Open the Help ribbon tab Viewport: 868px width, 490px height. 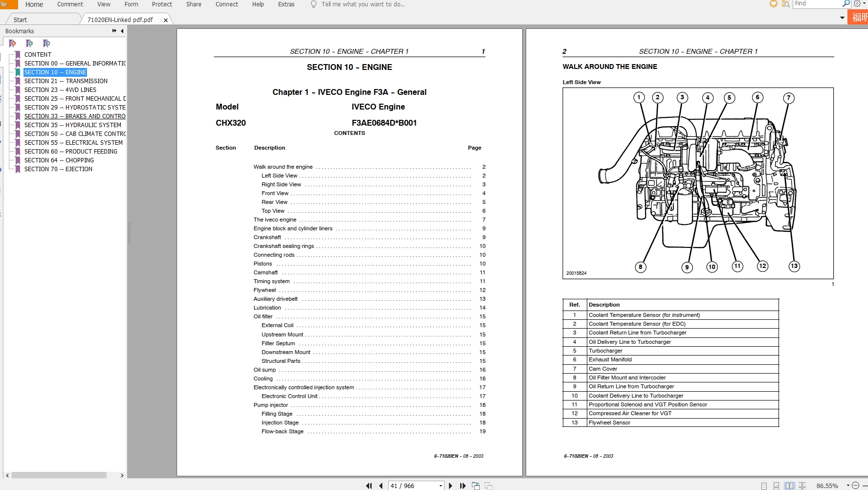pos(258,4)
